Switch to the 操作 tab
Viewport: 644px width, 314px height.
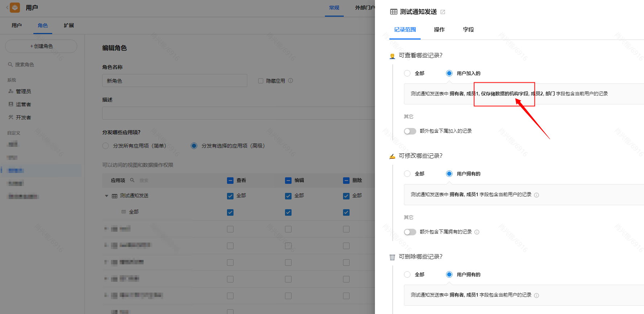click(x=439, y=30)
